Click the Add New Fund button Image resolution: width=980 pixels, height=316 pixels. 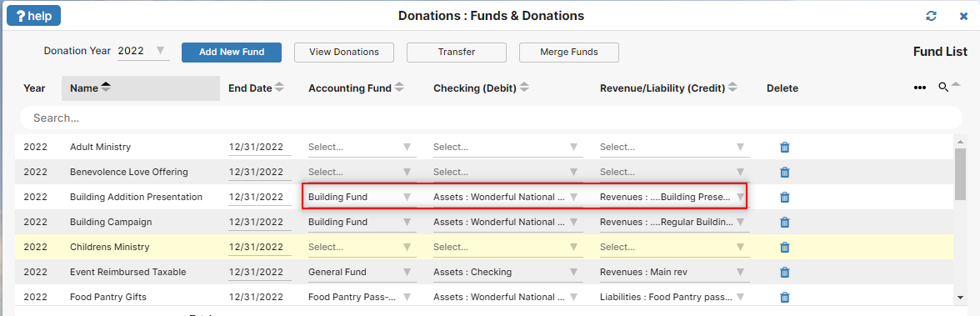click(x=232, y=52)
